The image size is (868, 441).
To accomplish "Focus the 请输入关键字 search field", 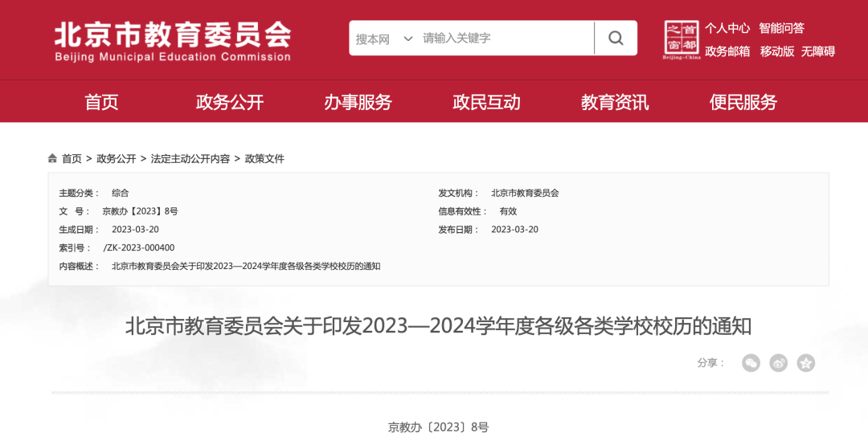I will point(506,39).
